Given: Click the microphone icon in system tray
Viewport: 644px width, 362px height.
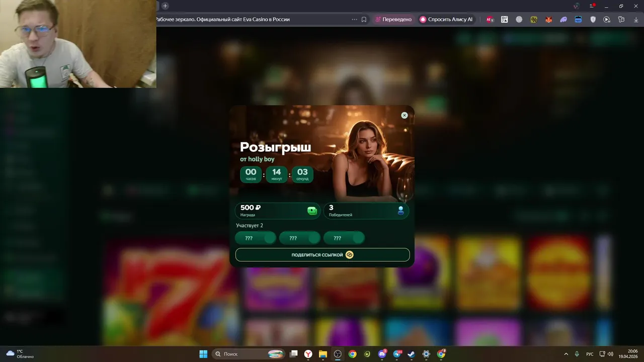Looking at the screenshot, I should pos(577,354).
